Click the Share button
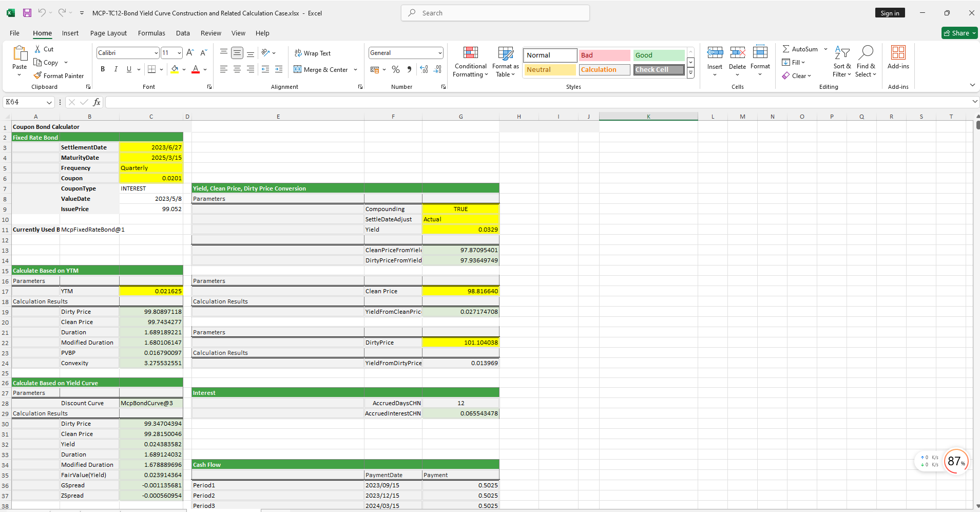The width and height of the screenshot is (980, 512). pyautogui.click(x=959, y=33)
